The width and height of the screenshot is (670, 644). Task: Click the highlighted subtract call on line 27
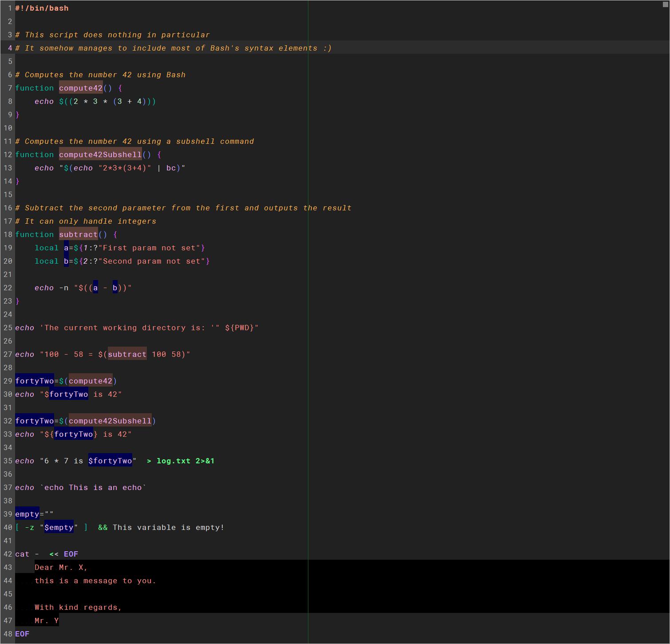(127, 354)
